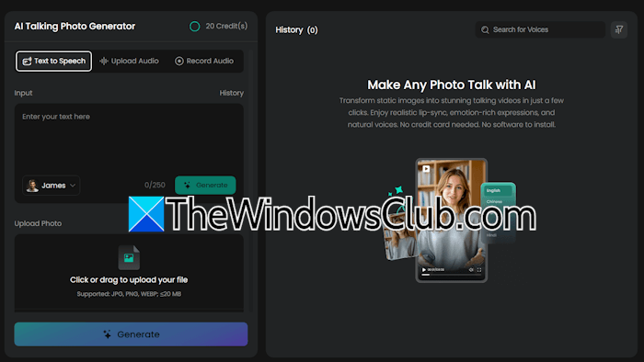644x362 pixels.
Task: Click 'Click or drag to upload your file'
Action: pos(129,279)
